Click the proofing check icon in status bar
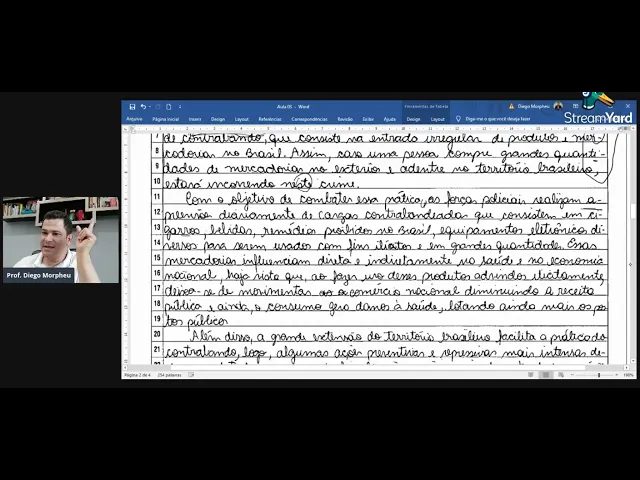Screen dimensions: 640x480 tap(191, 375)
